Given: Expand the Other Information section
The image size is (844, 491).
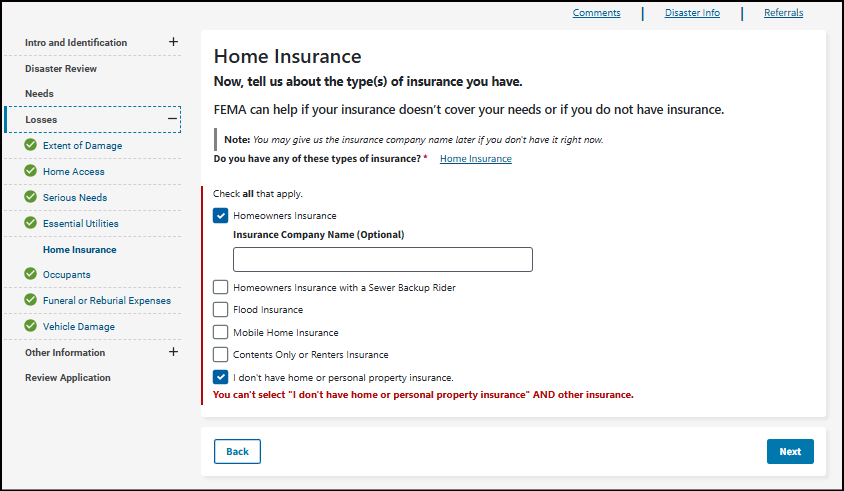Looking at the screenshot, I should [x=173, y=352].
